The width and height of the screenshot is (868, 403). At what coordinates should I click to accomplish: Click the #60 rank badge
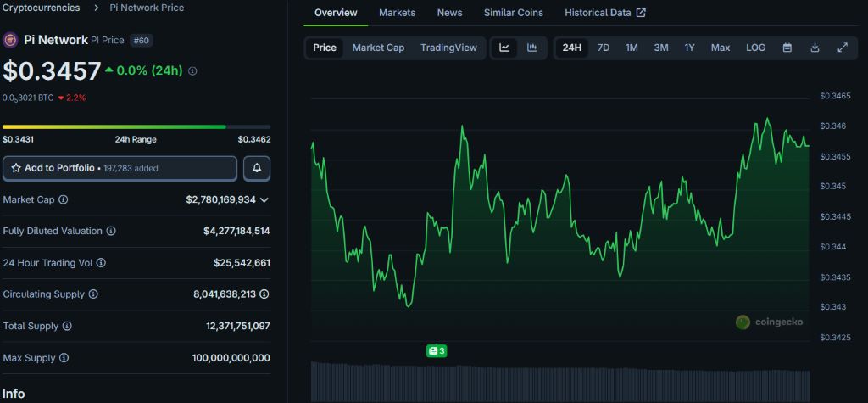click(142, 40)
